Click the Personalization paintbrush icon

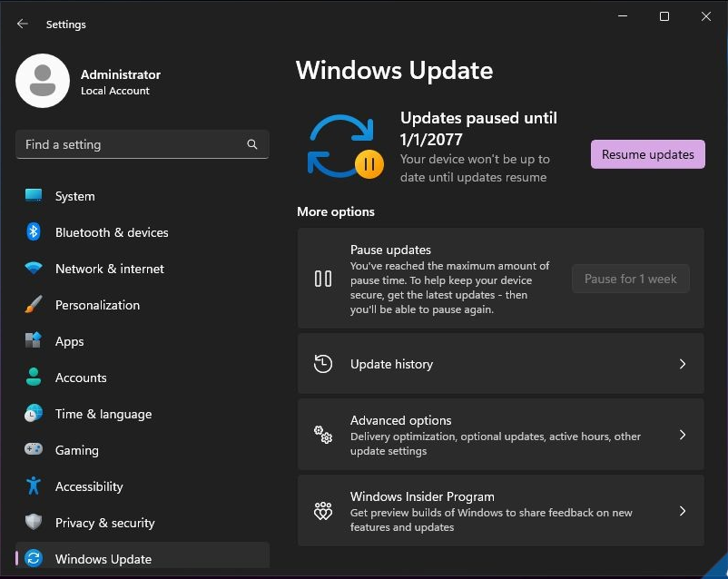coord(34,305)
